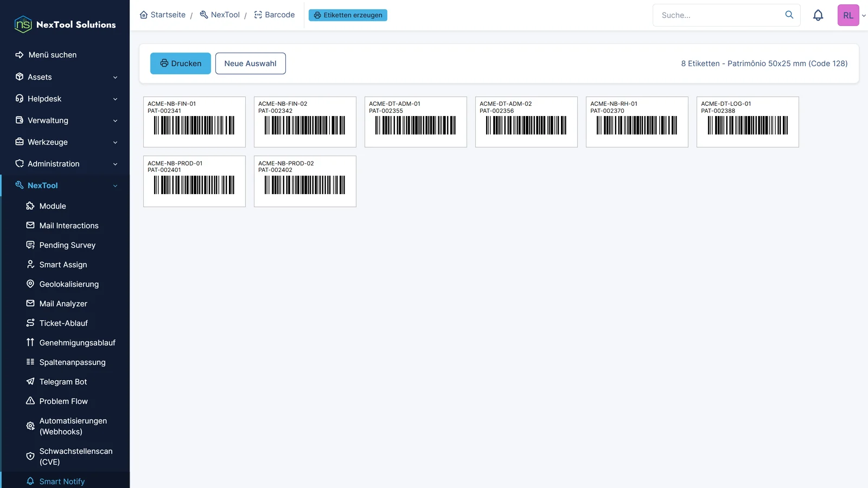Click the Etiketten erzeugen badge

[348, 15]
